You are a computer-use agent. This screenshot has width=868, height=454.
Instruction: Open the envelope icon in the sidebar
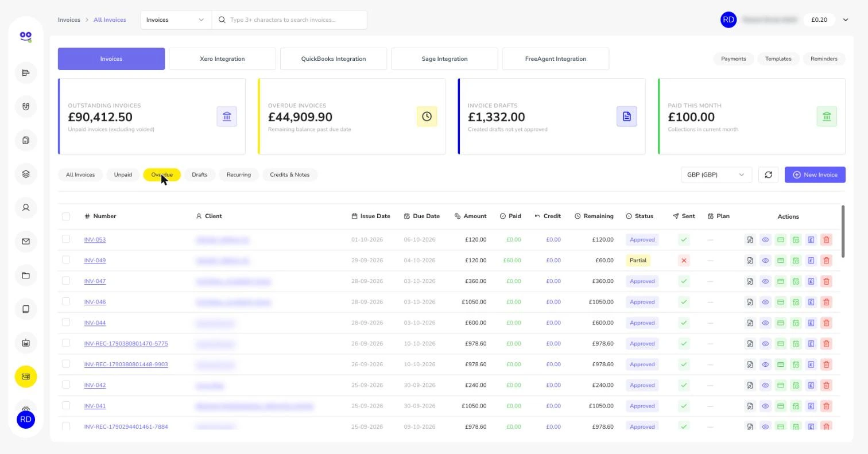pos(26,242)
